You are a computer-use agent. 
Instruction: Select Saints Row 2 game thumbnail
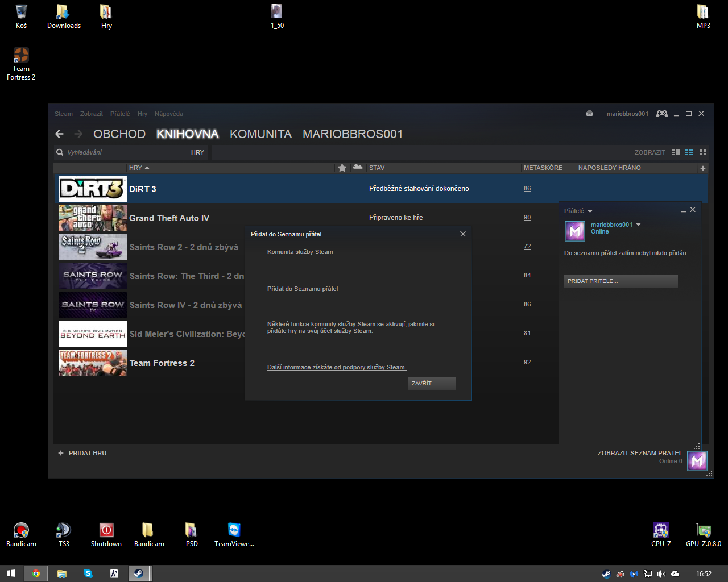[93, 247]
